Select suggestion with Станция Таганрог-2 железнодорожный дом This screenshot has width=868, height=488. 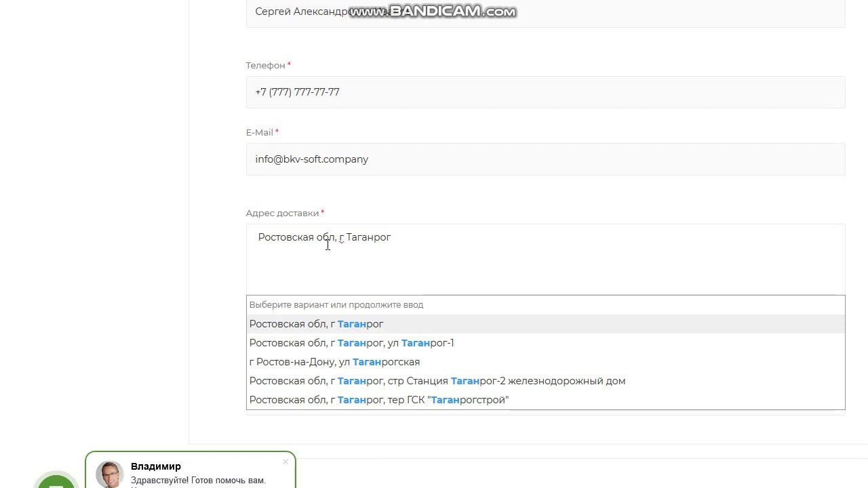click(545, 381)
